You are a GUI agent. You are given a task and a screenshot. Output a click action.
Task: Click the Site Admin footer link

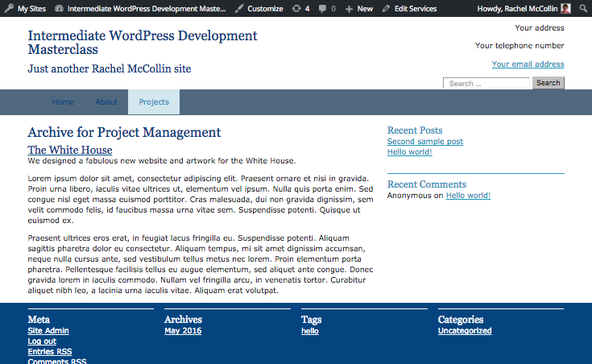point(48,331)
